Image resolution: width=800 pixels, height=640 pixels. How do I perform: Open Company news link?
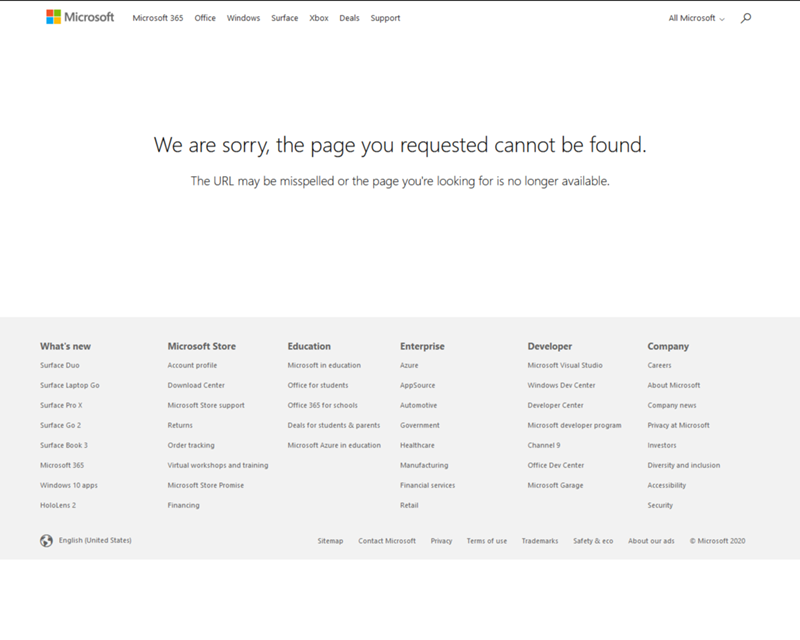coord(672,405)
